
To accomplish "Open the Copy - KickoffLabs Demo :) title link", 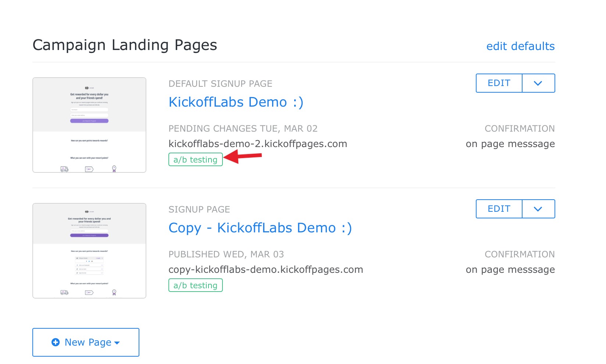I will tap(260, 228).
